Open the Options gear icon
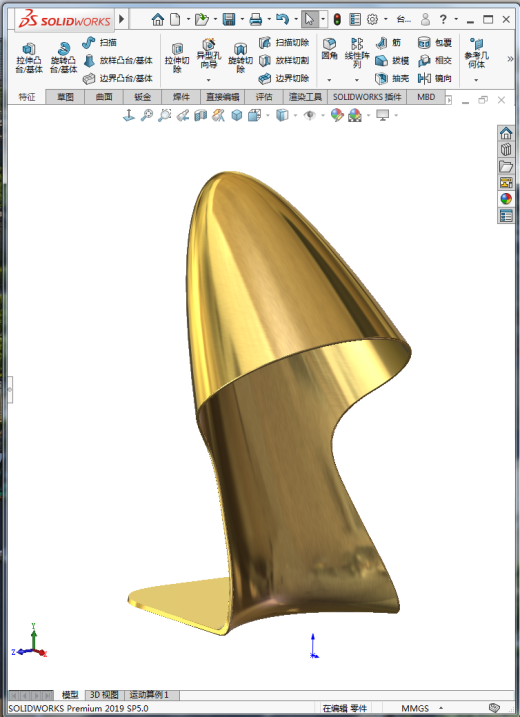This screenshot has height=717, width=520. (373, 19)
